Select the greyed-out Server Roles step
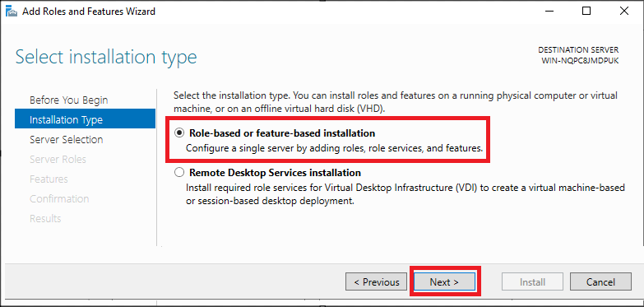Viewport: 644px width, 307px height. point(58,159)
